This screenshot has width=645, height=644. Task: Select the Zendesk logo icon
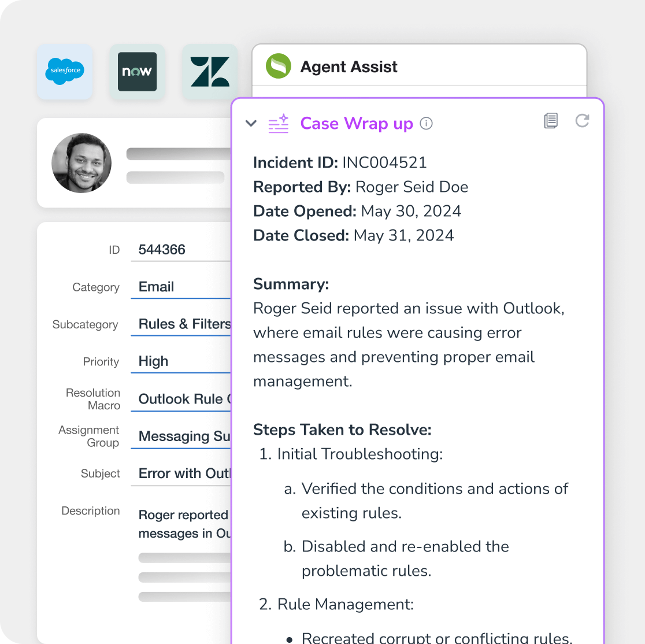point(210,72)
